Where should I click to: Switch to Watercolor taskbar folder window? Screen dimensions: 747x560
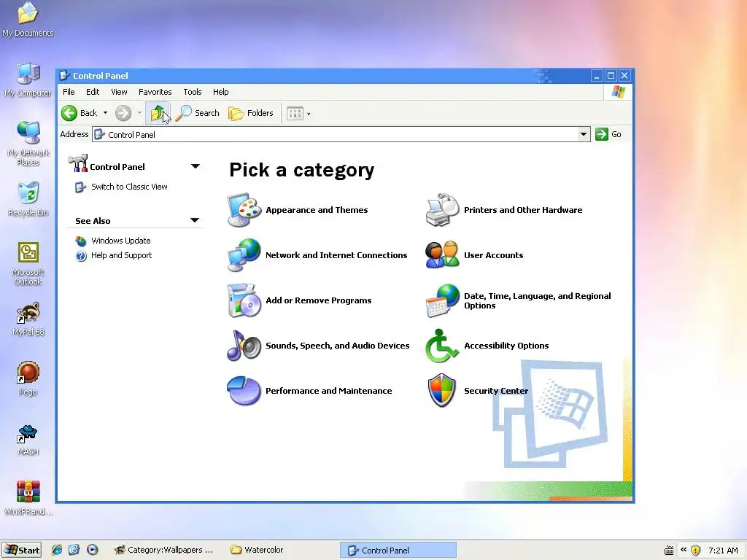[258, 550]
